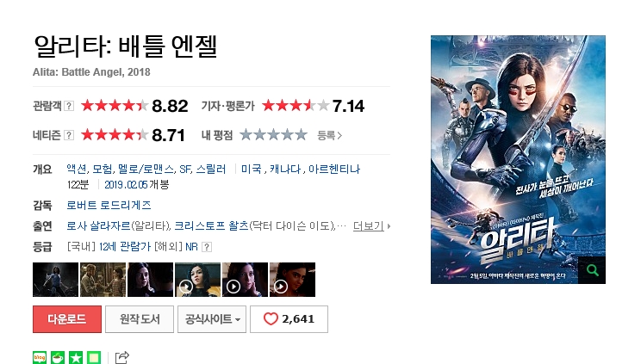Click the magnifier icon on the poster
This screenshot has width=641, height=364.
tap(593, 270)
